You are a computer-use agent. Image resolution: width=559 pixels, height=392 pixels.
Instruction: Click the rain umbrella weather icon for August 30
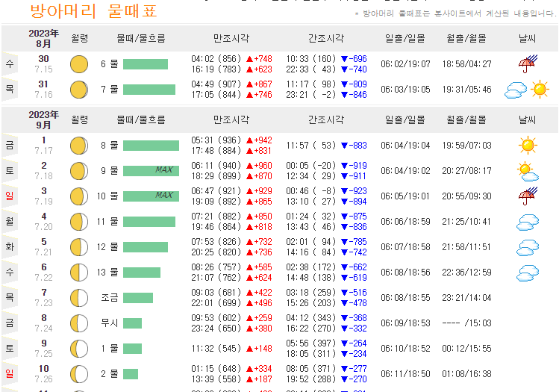pos(528,64)
